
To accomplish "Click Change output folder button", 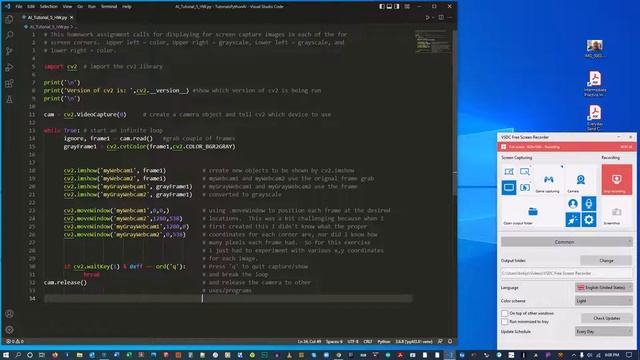I will click(x=606, y=260).
